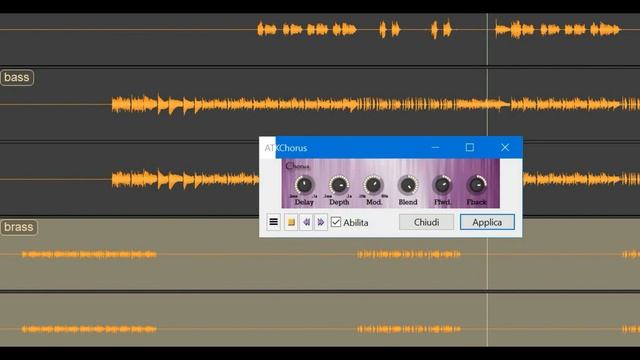Close the ATKChorus window
This screenshot has height=360, width=640.
(505, 147)
